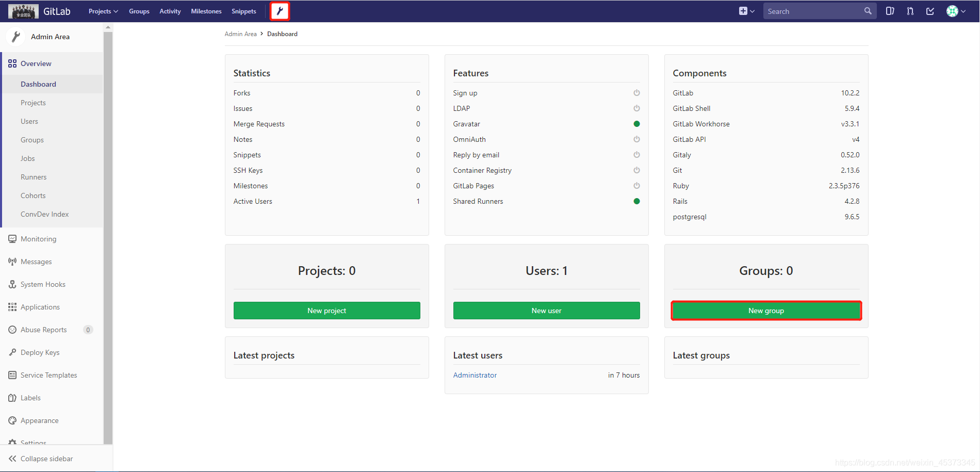Click the GitLab Pages status icon

coord(636,186)
